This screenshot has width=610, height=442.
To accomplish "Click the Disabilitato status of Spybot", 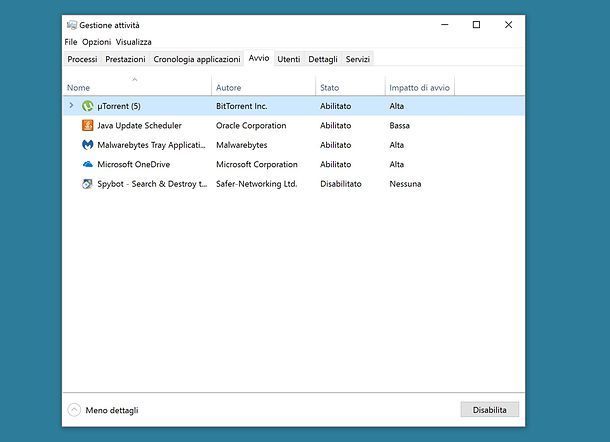I will click(x=341, y=184).
